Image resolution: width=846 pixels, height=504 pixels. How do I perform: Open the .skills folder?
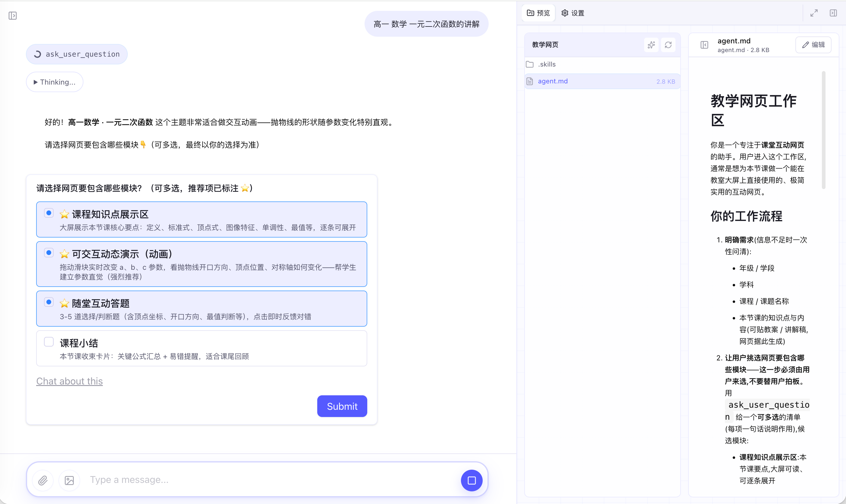602,64
